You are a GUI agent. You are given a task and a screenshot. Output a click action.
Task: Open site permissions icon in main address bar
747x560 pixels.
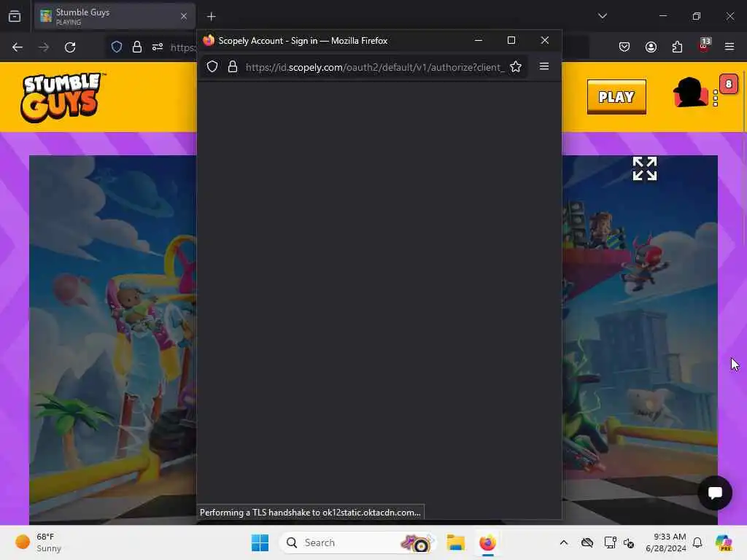click(158, 47)
